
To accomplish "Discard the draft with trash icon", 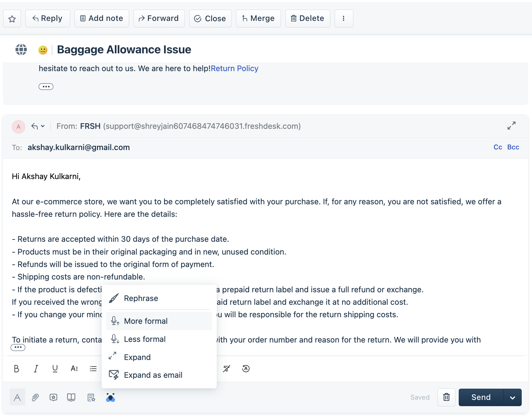I will click(446, 397).
